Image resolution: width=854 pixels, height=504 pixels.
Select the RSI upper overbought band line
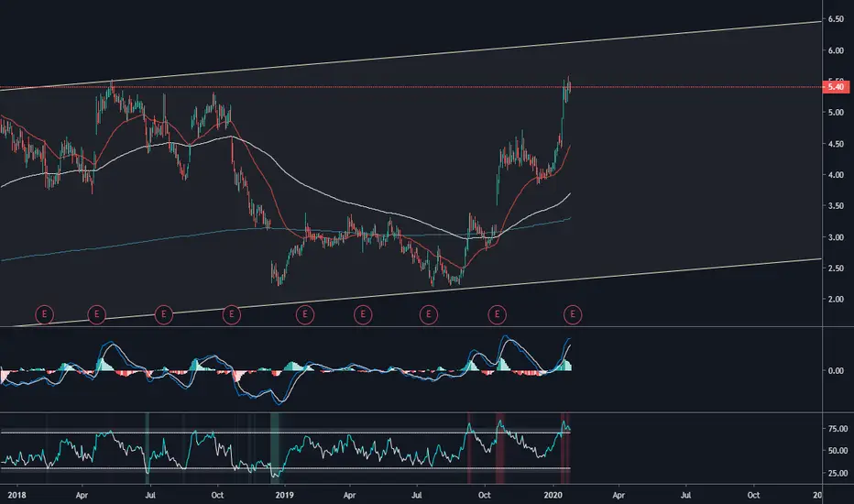[x=286, y=433]
